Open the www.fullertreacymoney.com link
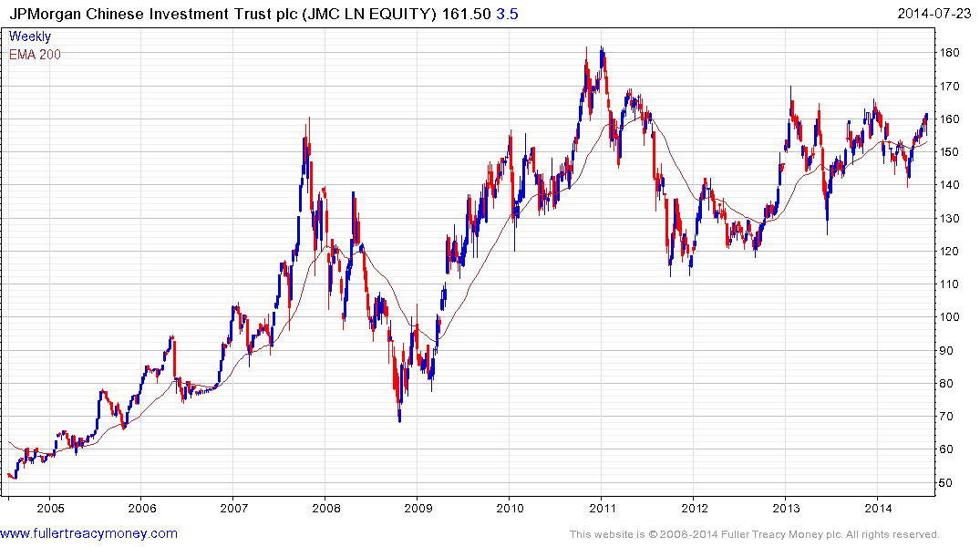Screen dimensions: 980x547 (x=88, y=533)
